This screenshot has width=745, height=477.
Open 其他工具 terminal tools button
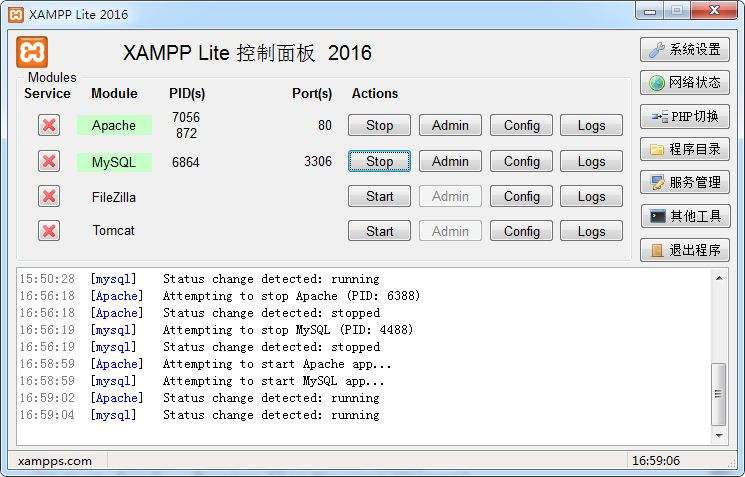tap(685, 216)
